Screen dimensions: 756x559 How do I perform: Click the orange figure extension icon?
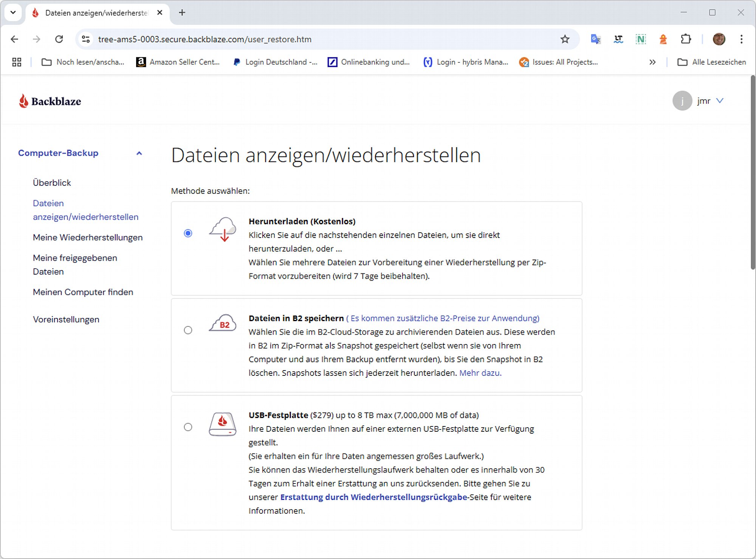coord(663,39)
